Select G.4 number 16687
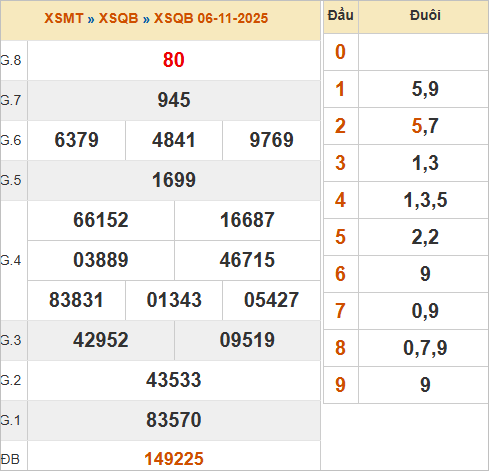The width and height of the screenshot is (489, 471). click(247, 220)
